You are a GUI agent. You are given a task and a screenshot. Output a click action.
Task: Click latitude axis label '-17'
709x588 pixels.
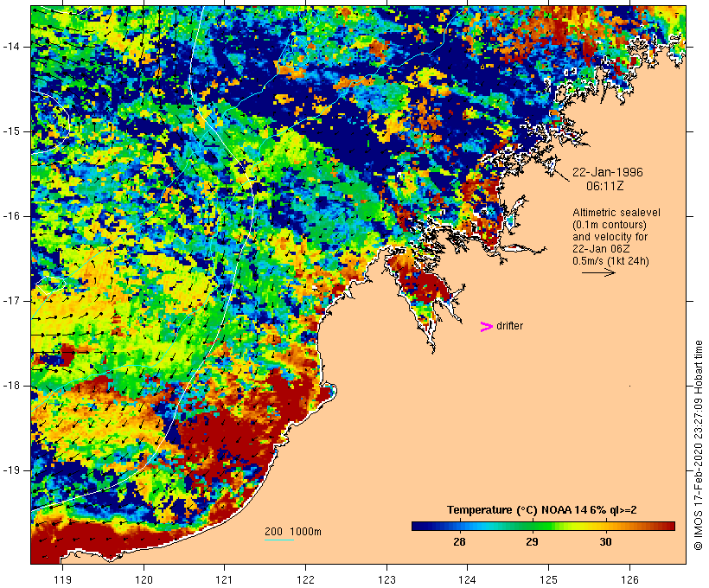(x=11, y=301)
